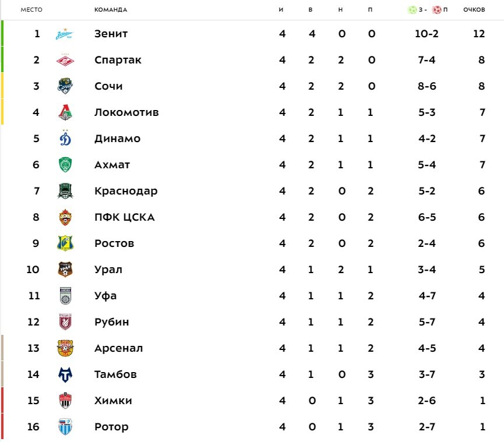Open the Урал team name link

tap(108, 270)
